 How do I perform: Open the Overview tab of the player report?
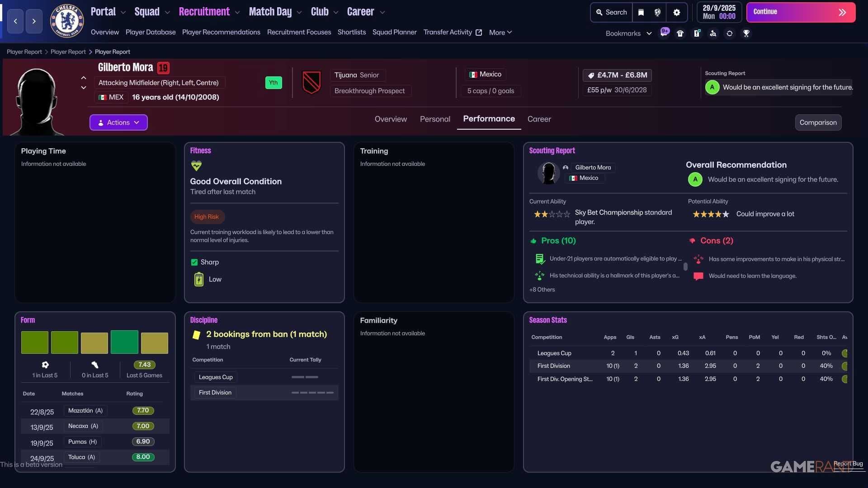coord(391,119)
